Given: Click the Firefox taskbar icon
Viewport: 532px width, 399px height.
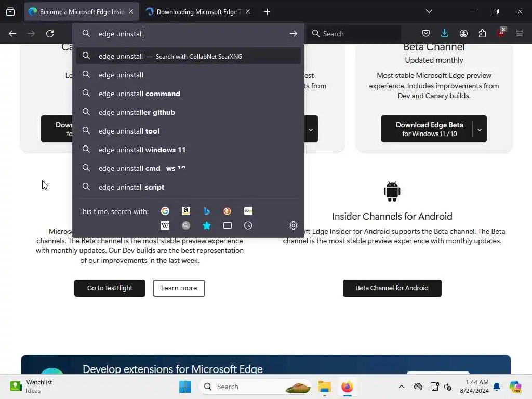Looking at the screenshot, I should 347,387.
